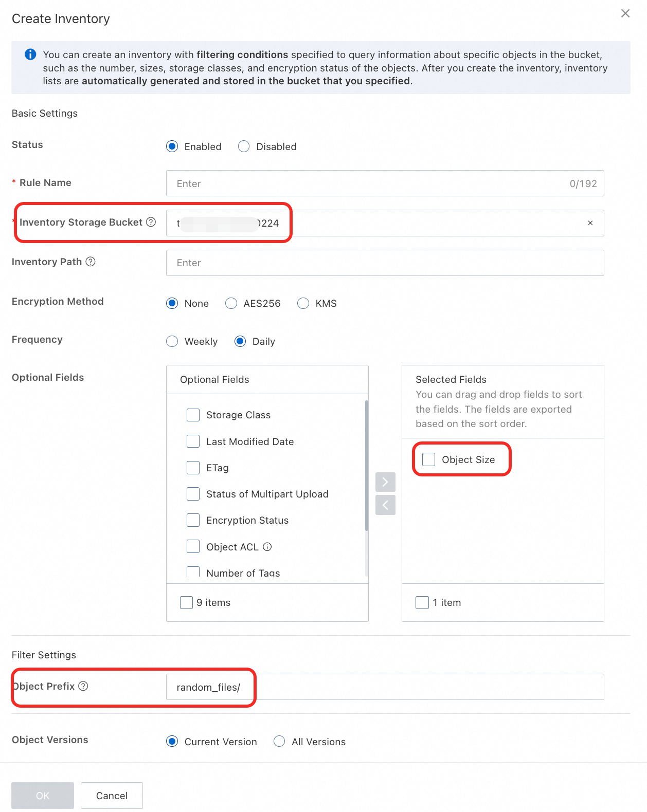Choose None encryption method
Image resolution: width=647 pixels, height=812 pixels.
pos(172,303)
